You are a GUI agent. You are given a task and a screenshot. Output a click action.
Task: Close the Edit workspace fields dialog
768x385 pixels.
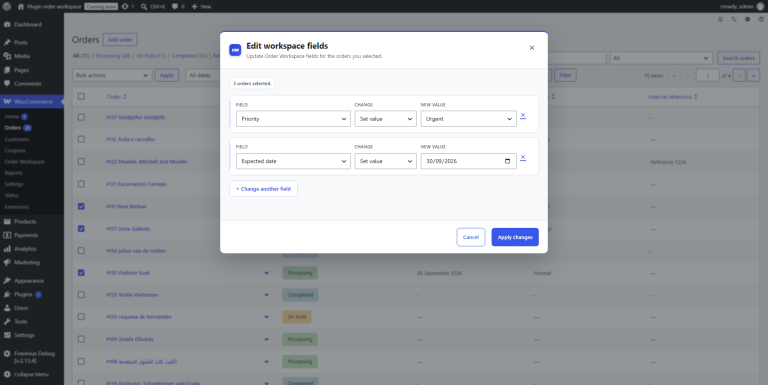pyautogui.click(x=531, y=48)
